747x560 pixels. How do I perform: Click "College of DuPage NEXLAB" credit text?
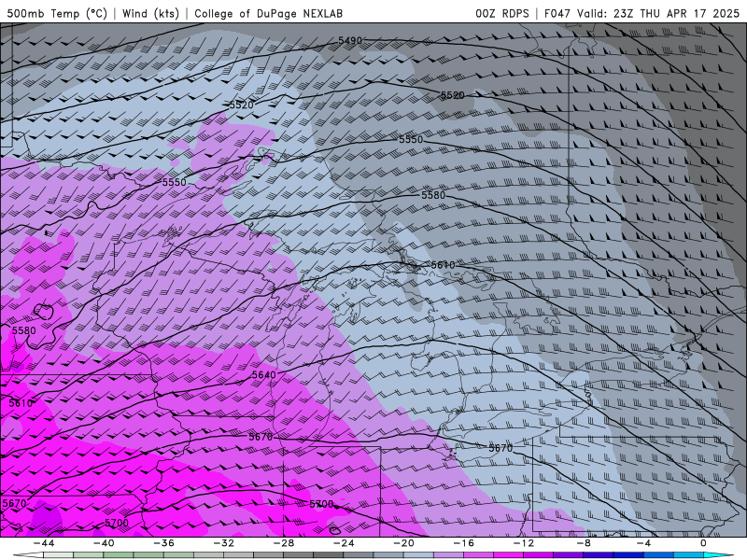click(268, 13)
